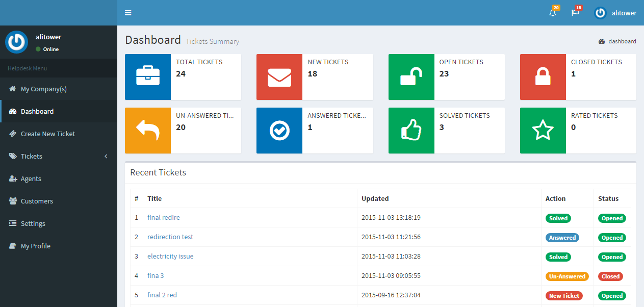644x307 pixels.
Task: Click the Solved Tickets thumbs-up icon
Action: (x=411, y=131)
